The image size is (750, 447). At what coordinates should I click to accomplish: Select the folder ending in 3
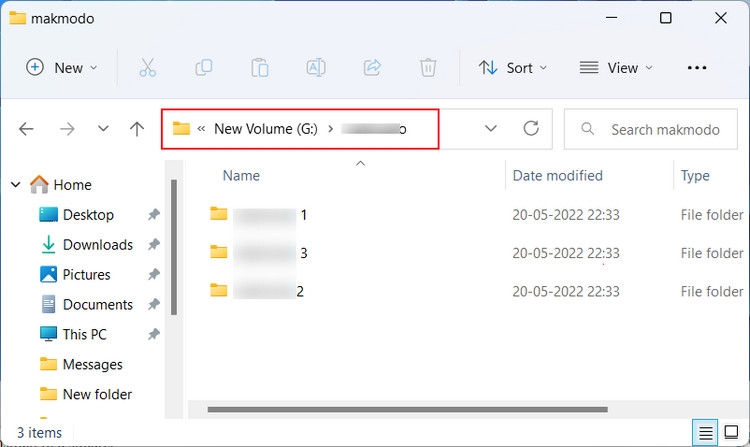pyautogui.click(x=258, y=253)
